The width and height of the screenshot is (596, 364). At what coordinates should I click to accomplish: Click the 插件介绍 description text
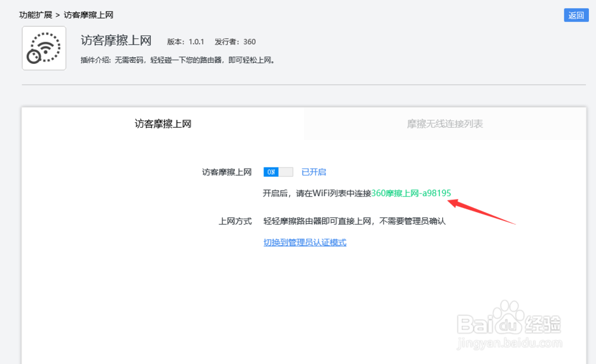pyautogui.click(x=178, y=60)
